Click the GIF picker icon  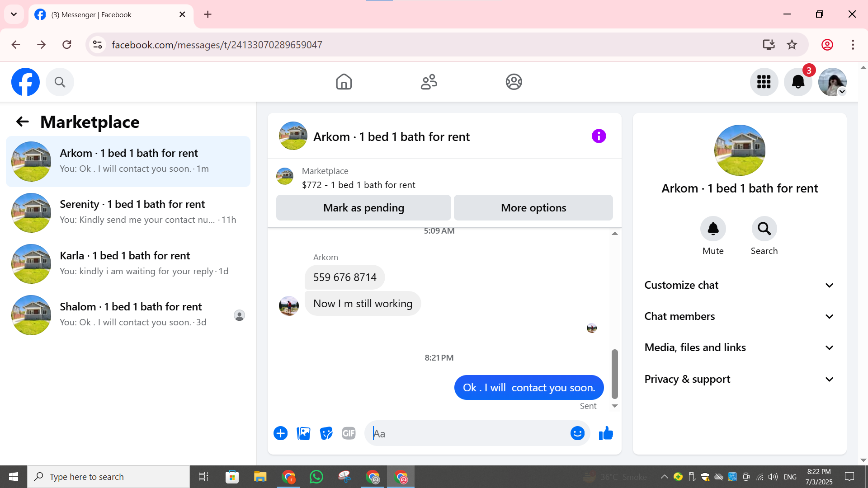tap(349, 433)
